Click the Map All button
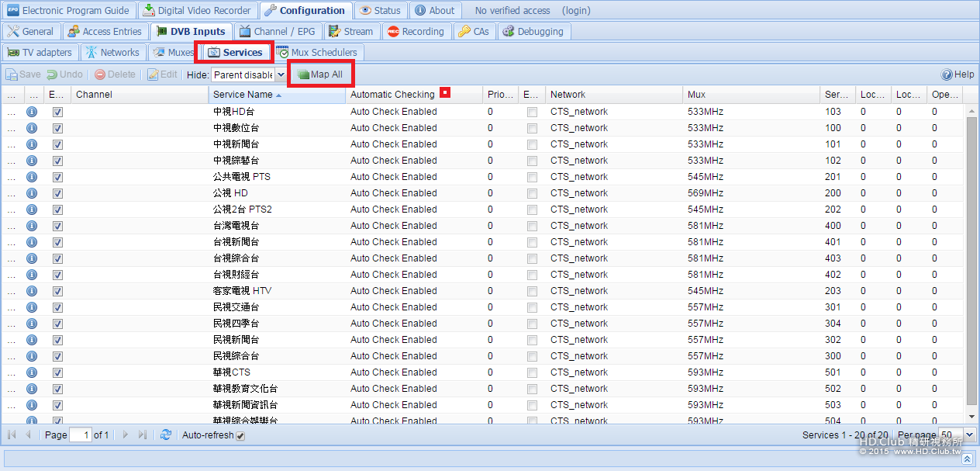Viewport: 980px width, 471px height. pos(320,74)
